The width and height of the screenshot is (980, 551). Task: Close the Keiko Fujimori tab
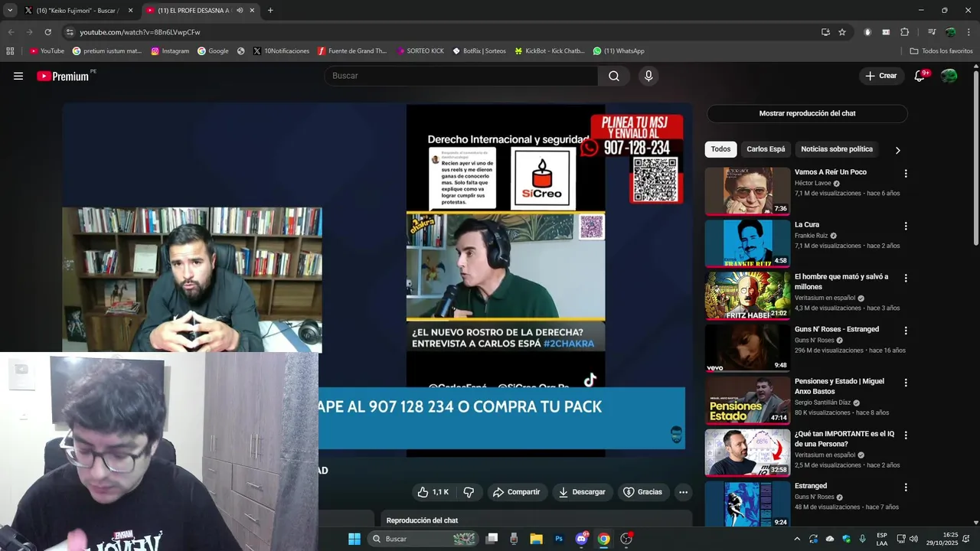tap(130, 11)
